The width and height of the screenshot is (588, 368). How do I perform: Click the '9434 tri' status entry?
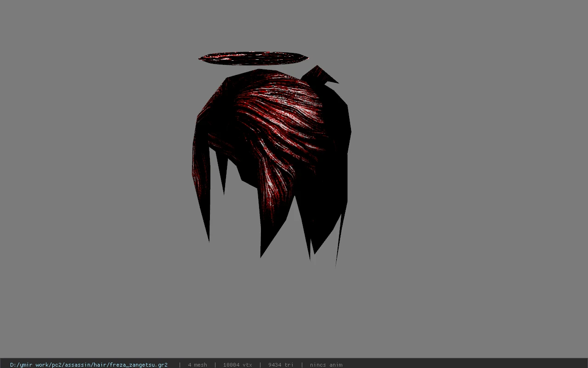click(281, 365)
